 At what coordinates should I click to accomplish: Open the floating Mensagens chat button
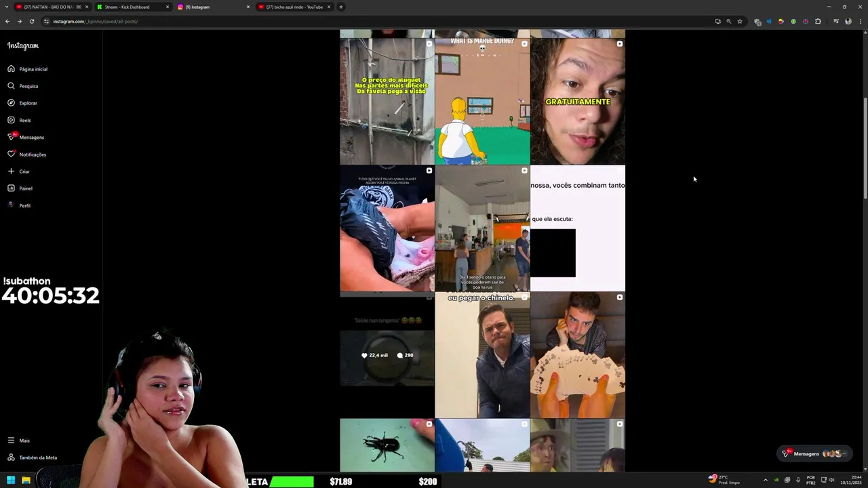click(814, 453)
